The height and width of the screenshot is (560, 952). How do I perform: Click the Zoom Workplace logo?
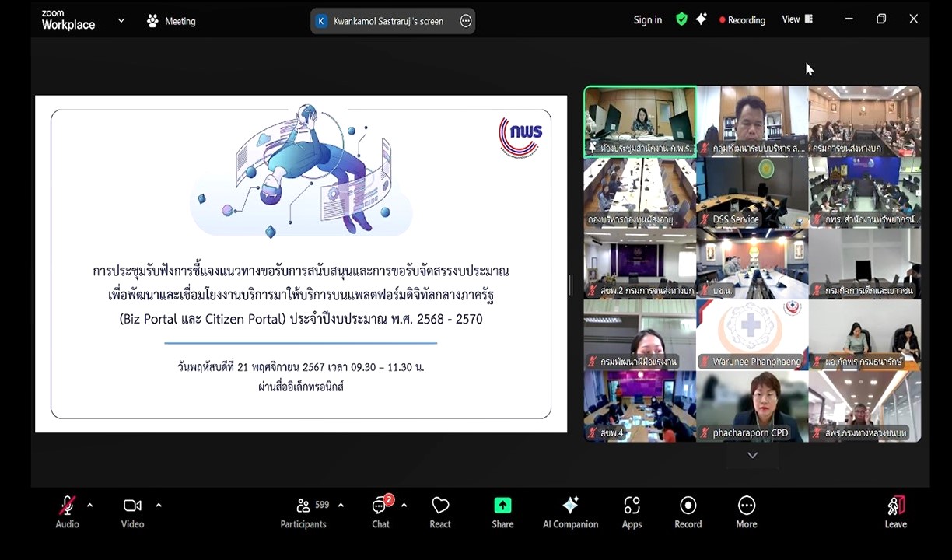click(68, 20)
